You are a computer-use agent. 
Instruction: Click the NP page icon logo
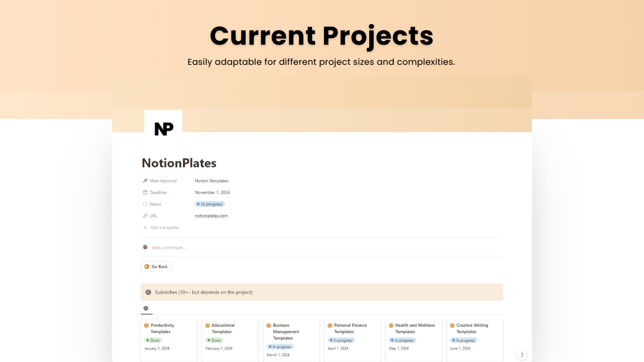coord(163,129)
